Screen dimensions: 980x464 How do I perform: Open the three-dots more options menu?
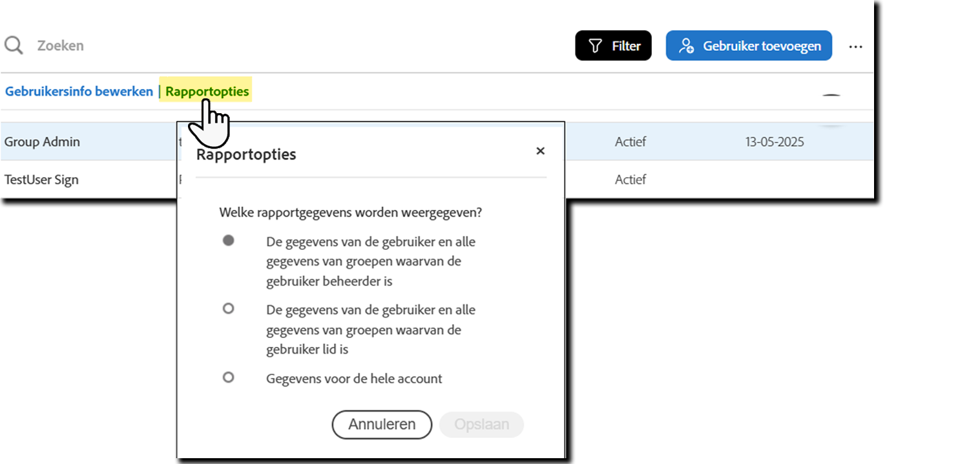tap(855, 47)
